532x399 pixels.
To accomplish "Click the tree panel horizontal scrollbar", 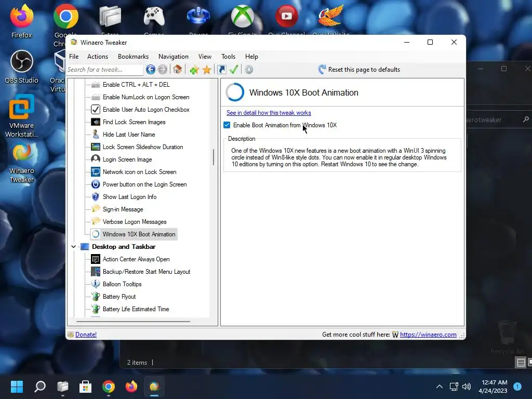I will [x=133, y=321].
